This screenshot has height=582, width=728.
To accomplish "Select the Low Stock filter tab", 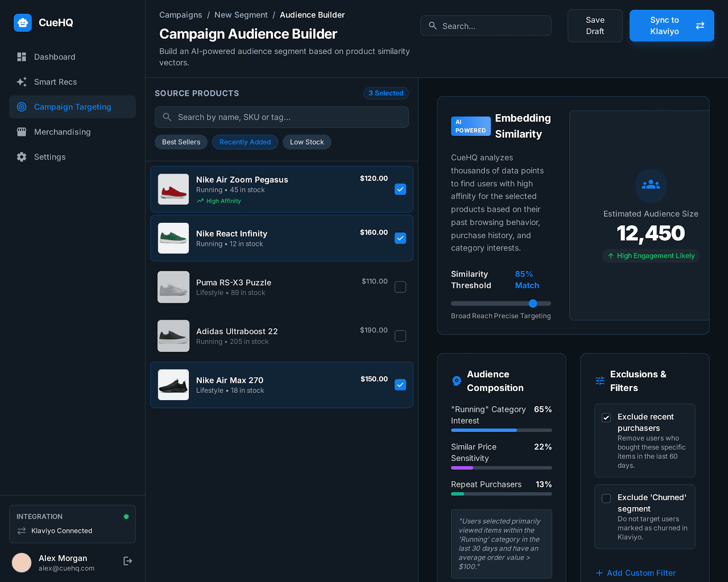I will click(307, 142).
